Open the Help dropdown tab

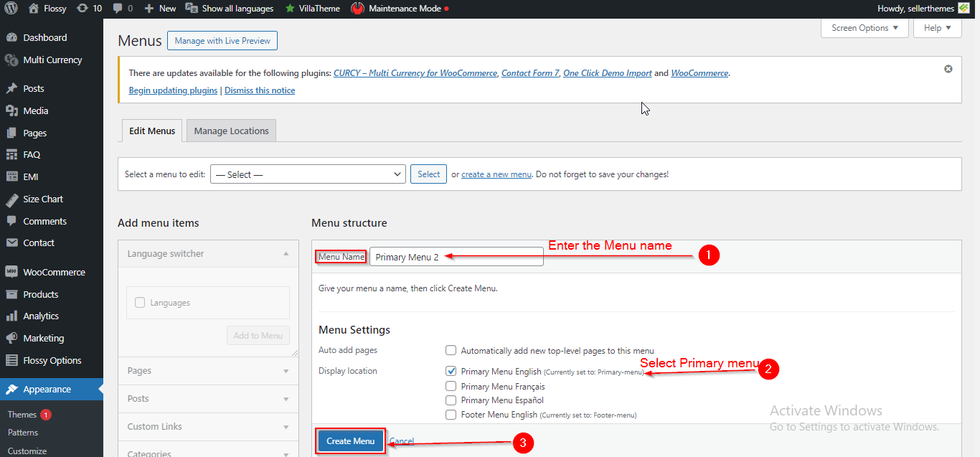(938, 28)
